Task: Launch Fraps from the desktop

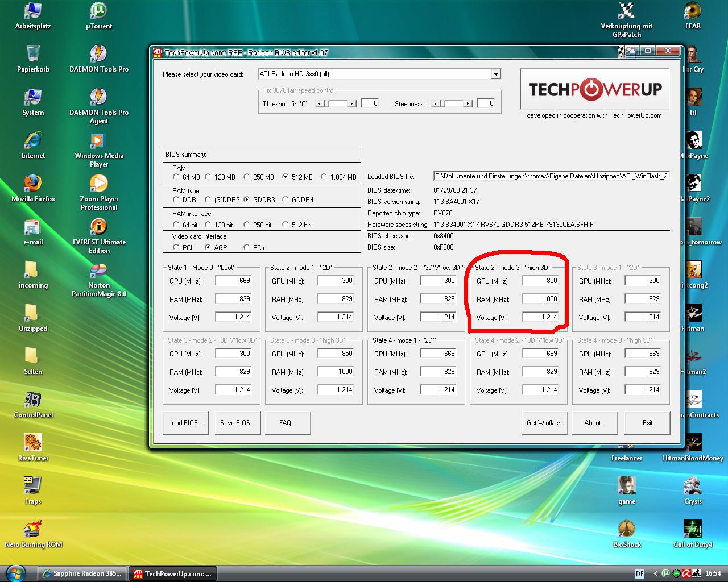Action: pos(33,491)
